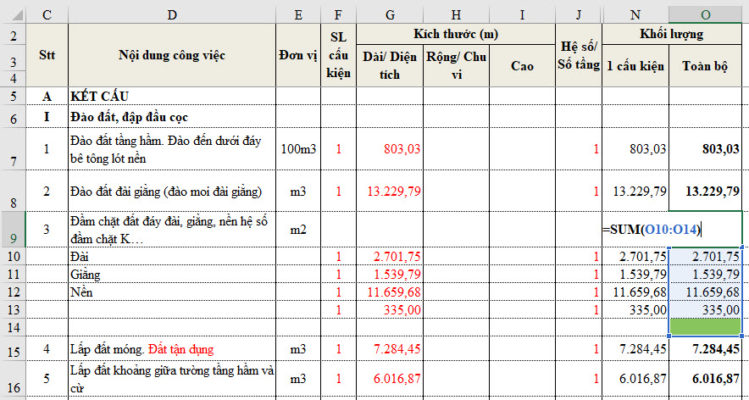
Task: Select red value 335,00 in column G
Action: (389, 310)
